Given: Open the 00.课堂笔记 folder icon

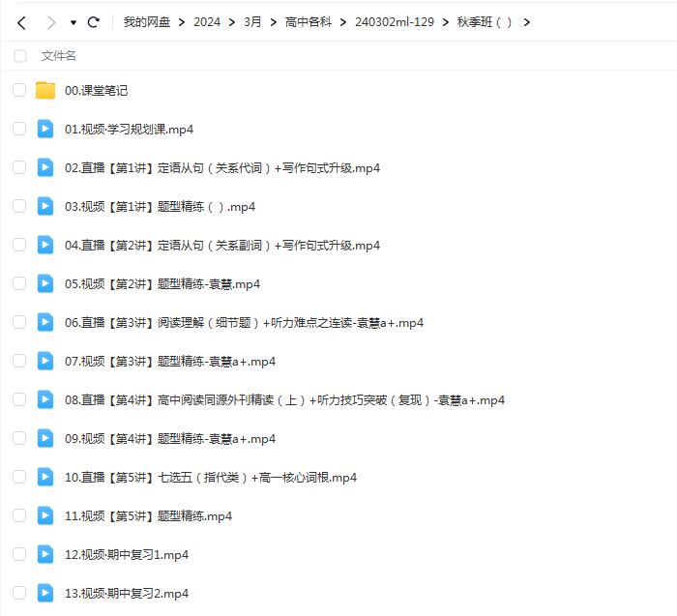Looking at the screenshot, I should coord(45,91).
